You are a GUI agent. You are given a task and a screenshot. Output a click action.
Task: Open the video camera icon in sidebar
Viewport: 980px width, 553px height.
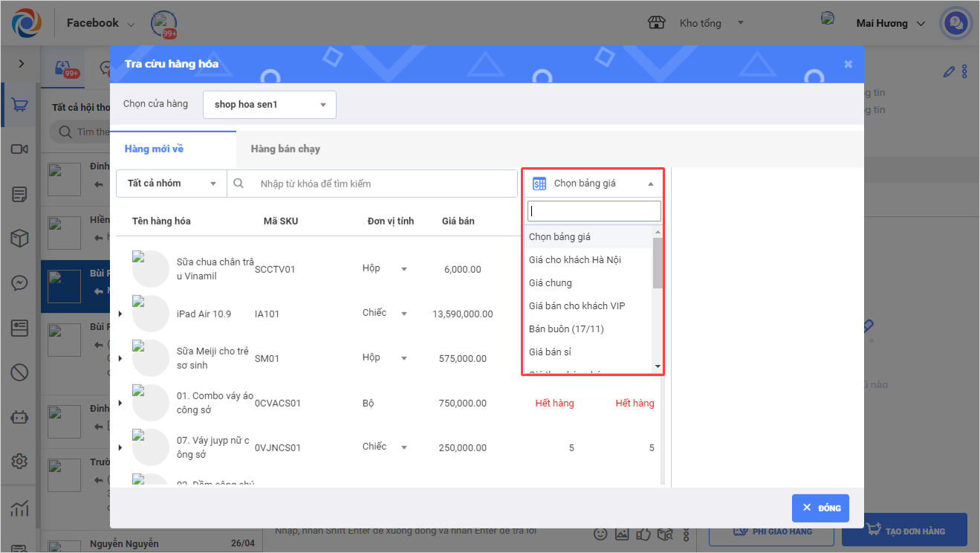click(19, 149)
